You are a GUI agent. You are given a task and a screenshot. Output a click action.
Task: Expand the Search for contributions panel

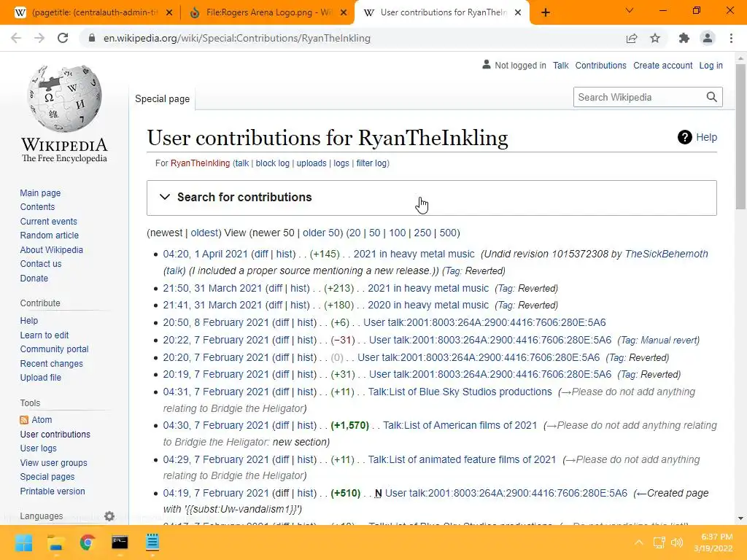click(x=431, y=198)
